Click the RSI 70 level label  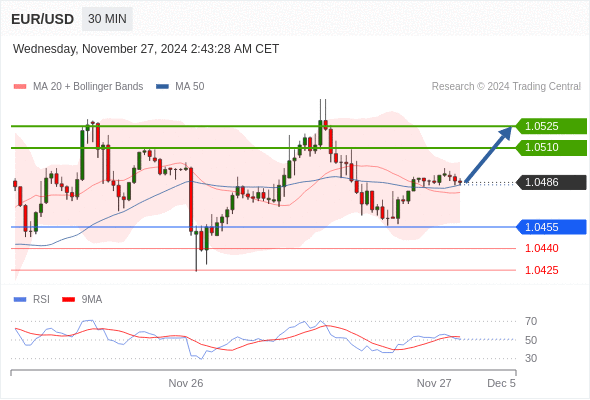(531, 321)
